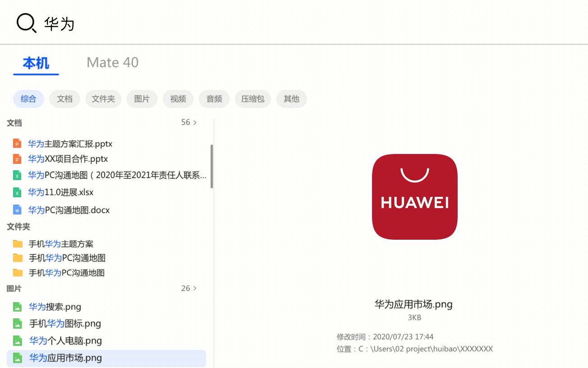Click the Word icon of 华为PC沟通地图.docx
The image size is (588, 368).
17,210
